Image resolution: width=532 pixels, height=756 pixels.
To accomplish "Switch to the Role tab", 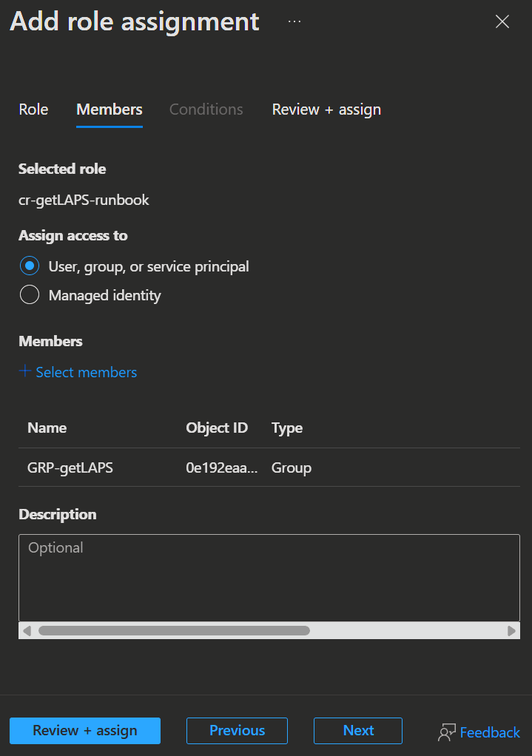I will [33, 109].
